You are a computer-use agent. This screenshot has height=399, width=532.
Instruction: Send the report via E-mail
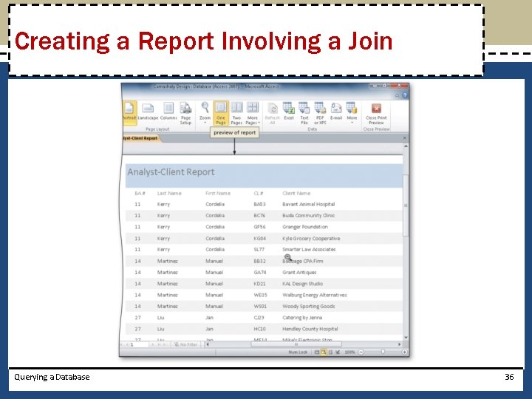point(336,112)
